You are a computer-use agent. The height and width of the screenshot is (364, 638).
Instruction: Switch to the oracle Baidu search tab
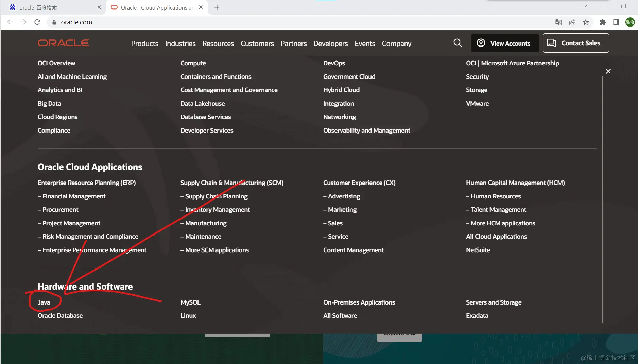click(53, 7)
